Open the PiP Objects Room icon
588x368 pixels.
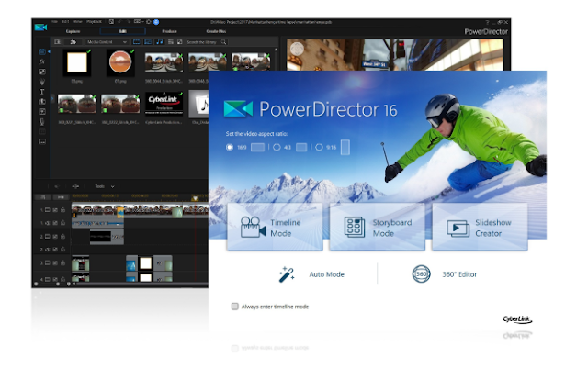(42, 72)
